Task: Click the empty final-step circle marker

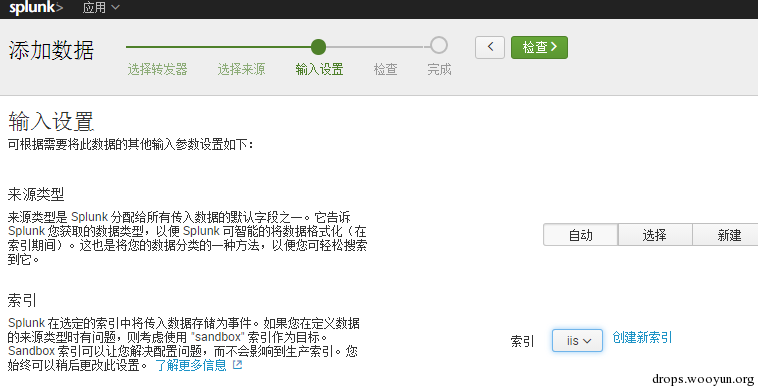Action: coord(439,45)
